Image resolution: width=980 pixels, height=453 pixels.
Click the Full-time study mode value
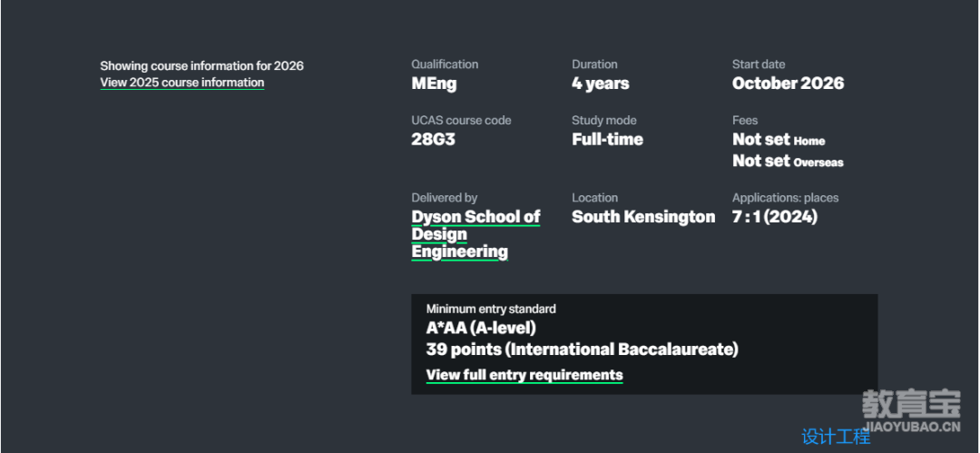[x=607, y=140]
